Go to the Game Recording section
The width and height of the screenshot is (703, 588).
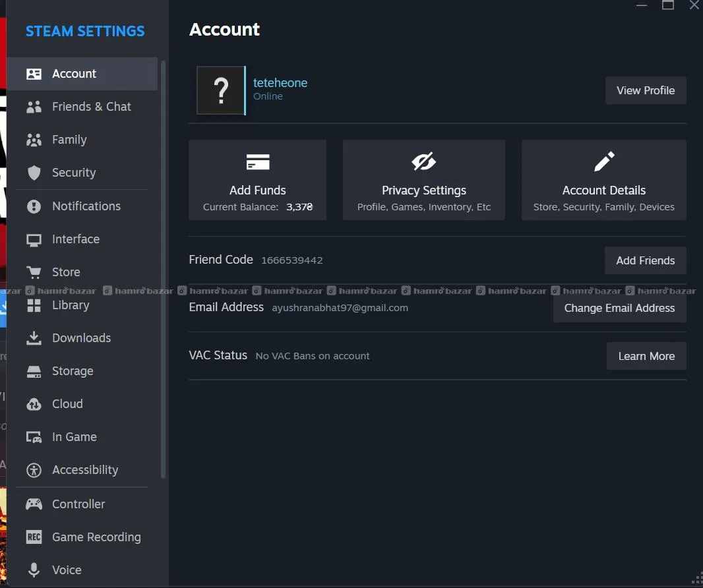pos(96,537)
